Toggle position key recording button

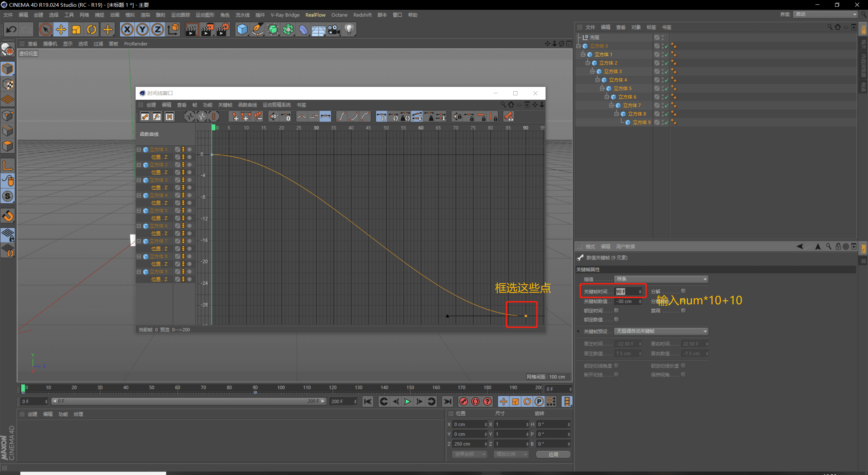pos(504,402)
